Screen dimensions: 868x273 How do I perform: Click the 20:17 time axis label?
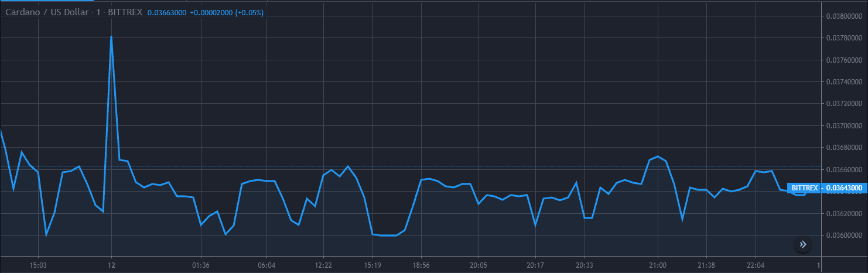535,265
